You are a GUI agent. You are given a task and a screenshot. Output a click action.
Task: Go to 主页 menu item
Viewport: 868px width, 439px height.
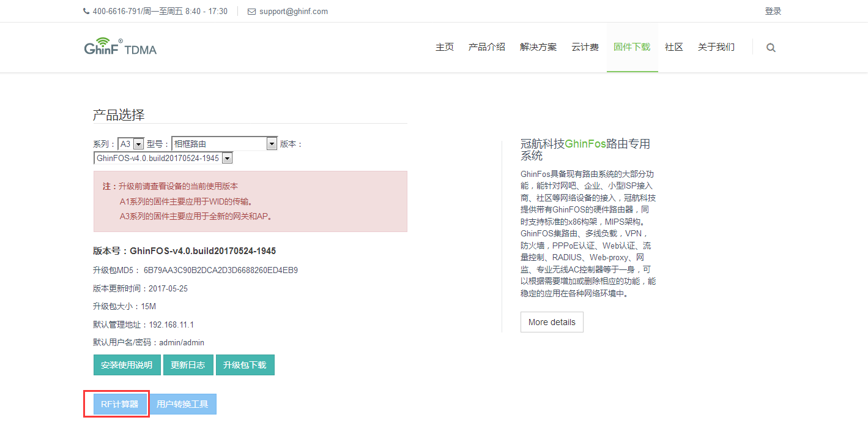(445, 47)
